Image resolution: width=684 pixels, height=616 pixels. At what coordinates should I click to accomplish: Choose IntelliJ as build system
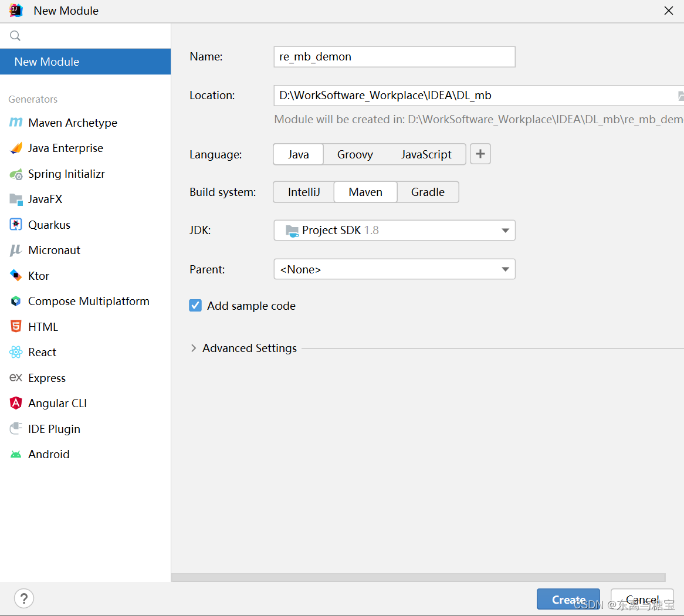(x=304, y=192)
